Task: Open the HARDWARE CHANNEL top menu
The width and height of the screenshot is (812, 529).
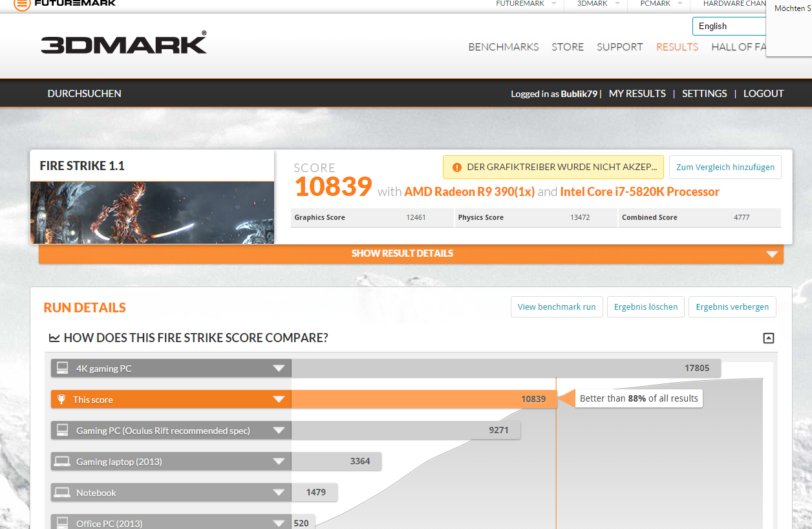Action: [x=734, y=4]
